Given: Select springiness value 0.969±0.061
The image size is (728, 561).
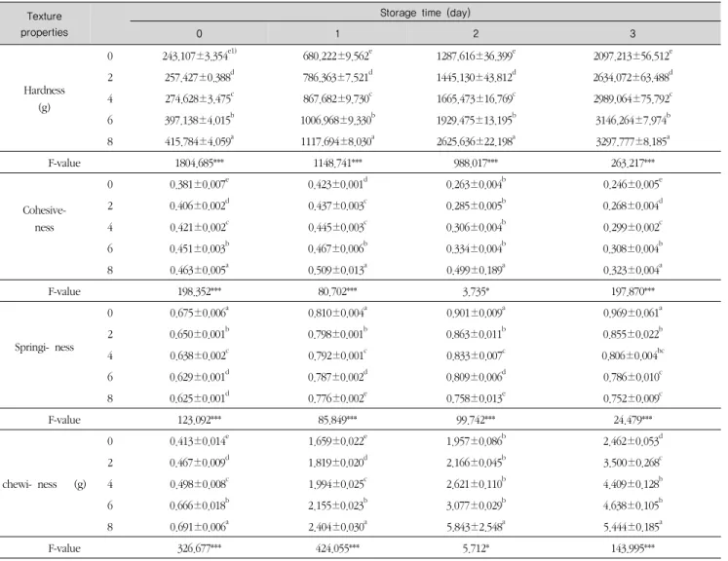Looking at the screenshot, I should click(632, 313).
